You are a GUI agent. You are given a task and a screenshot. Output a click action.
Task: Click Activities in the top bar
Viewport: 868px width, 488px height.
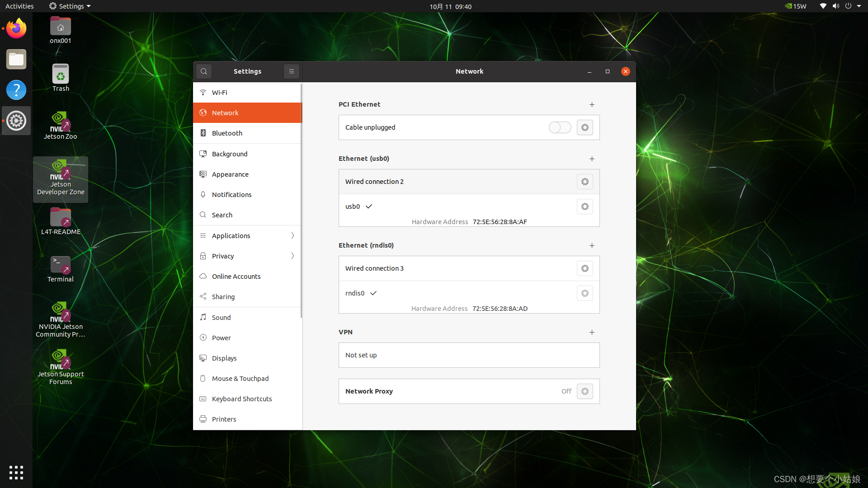19,6
